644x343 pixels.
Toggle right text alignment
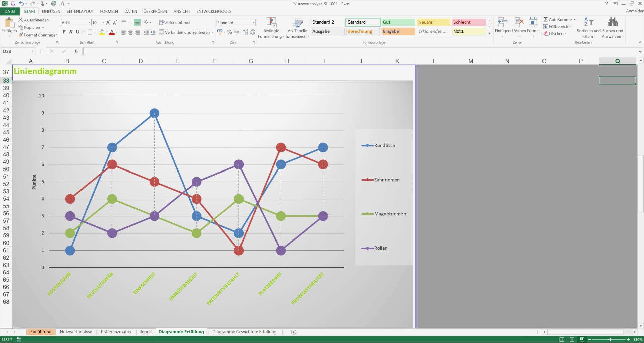coord(137,32)
